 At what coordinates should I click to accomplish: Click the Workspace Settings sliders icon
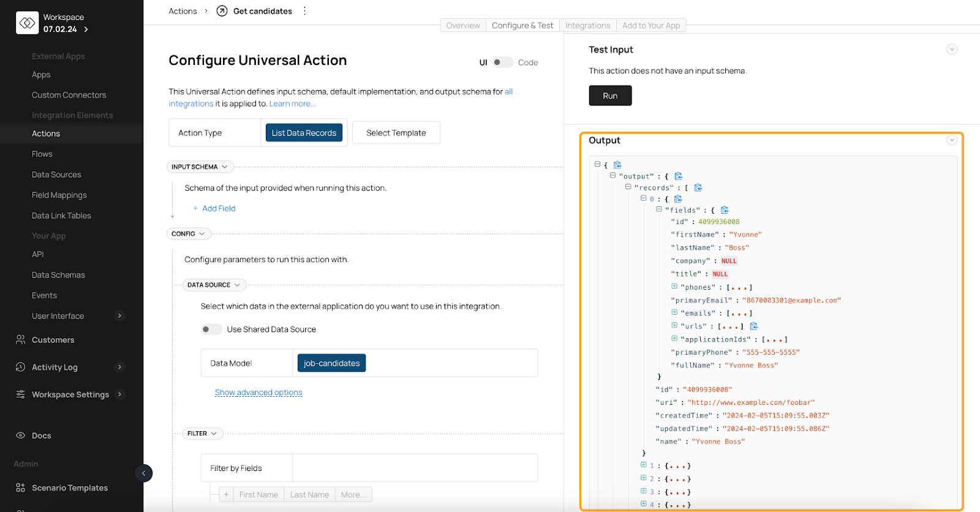click(x=21, y=394)
